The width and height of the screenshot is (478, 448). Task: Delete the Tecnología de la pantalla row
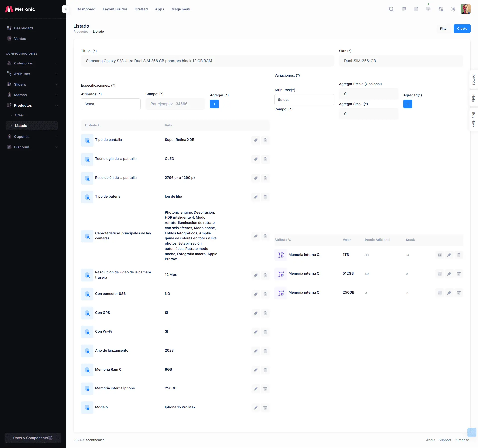click(265, 159)
